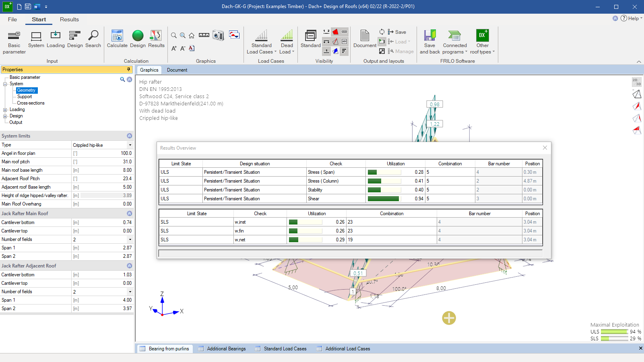Open Additional Bearings tab
Image resolution: width=644 pixels, height=362 pixels.
pos(222,349)
